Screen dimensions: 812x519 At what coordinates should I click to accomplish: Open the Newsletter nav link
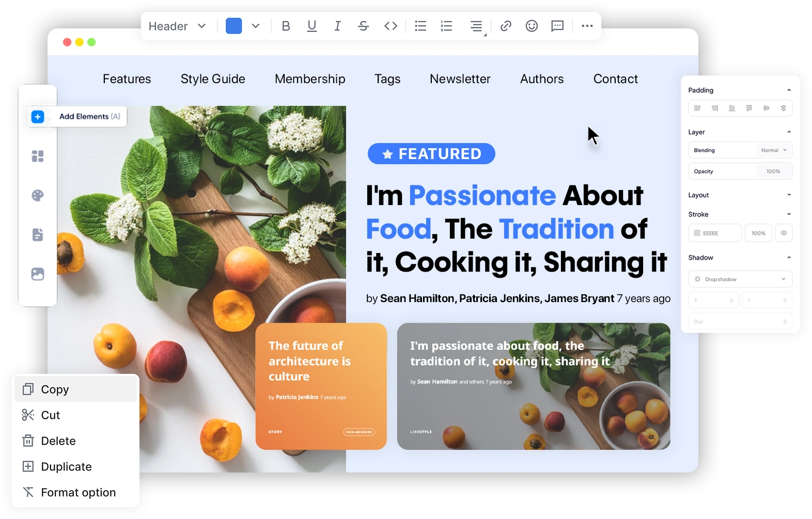coord(460,79)
